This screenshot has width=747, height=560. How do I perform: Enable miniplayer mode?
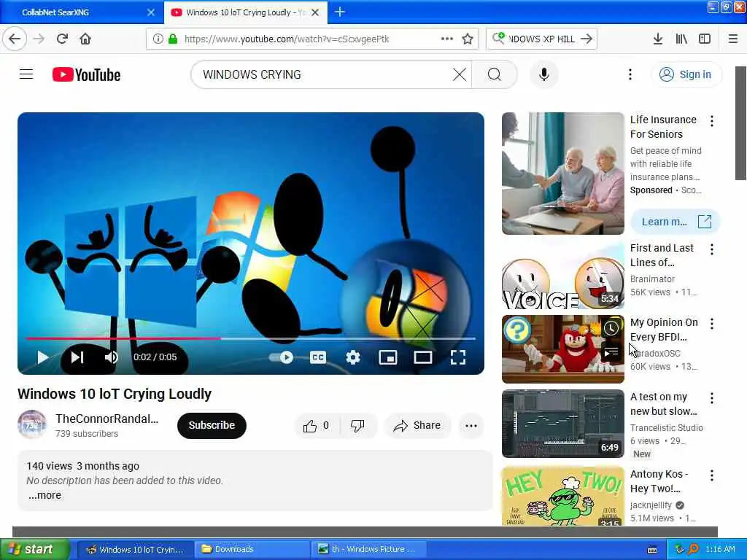tap(388, 357)
